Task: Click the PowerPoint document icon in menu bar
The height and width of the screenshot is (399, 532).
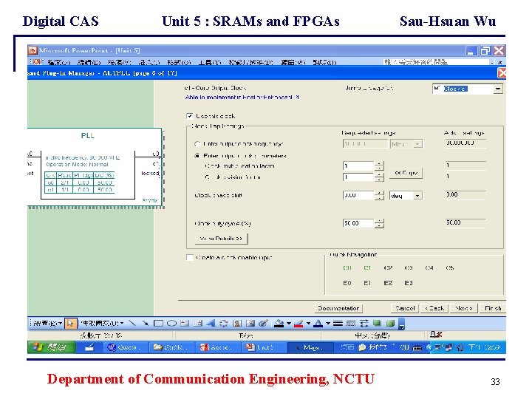Action: pyautogui.click(x=37, y=62)
